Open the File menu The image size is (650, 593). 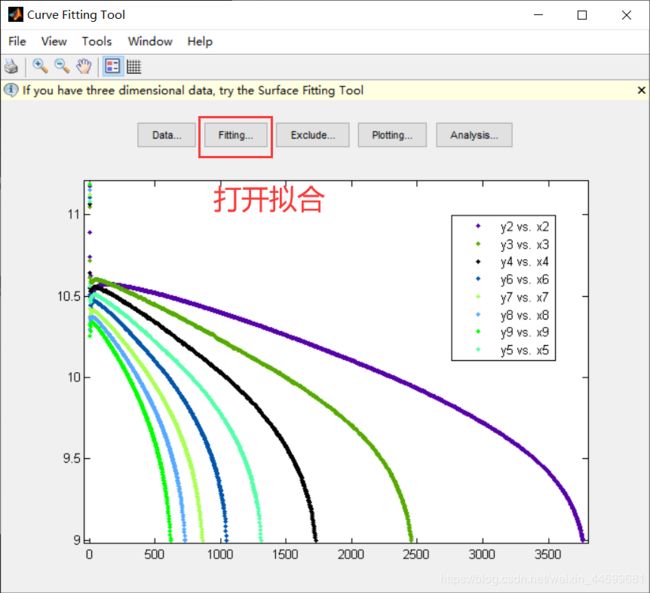tap(17, 41)
